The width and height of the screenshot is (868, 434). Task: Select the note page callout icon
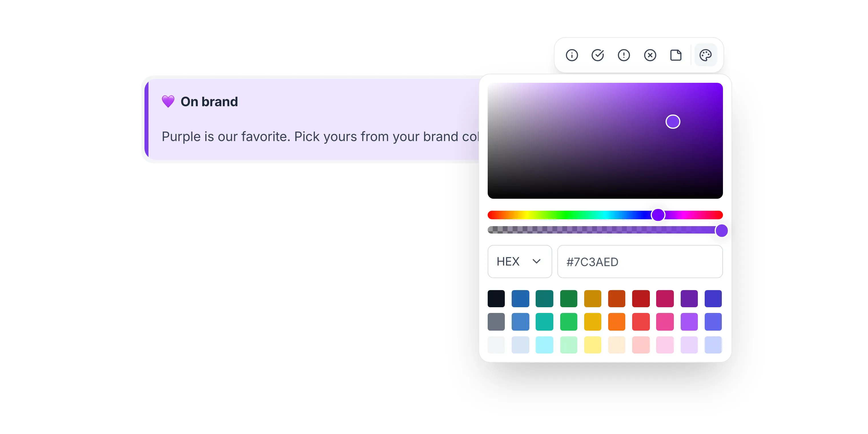click(x=676, y=55)
